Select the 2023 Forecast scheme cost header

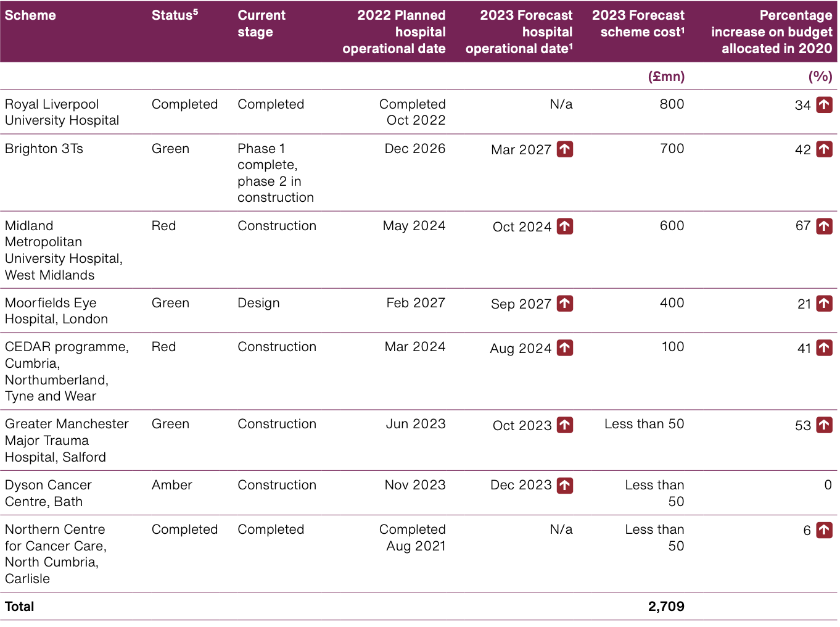coord(638,23)
